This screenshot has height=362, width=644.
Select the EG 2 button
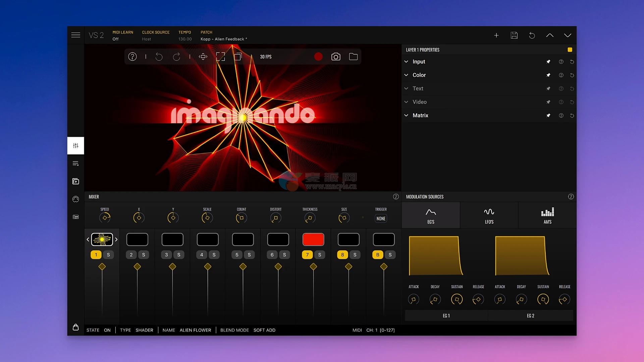coord(530,316)
